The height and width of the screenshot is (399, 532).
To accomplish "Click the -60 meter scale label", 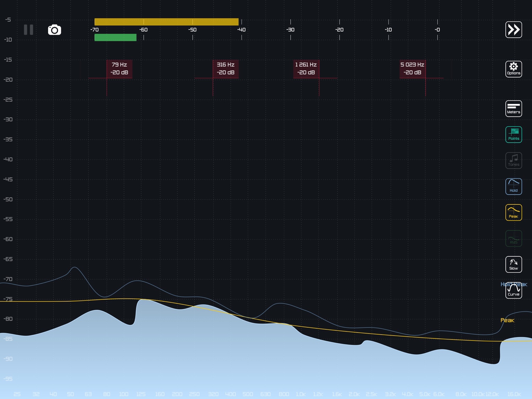I will point(143,30).
